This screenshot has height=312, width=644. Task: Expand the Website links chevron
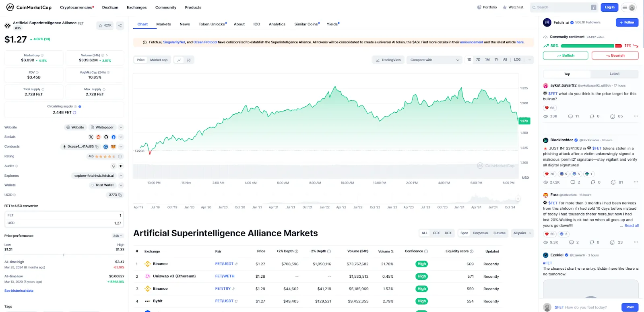coord(121,127)
